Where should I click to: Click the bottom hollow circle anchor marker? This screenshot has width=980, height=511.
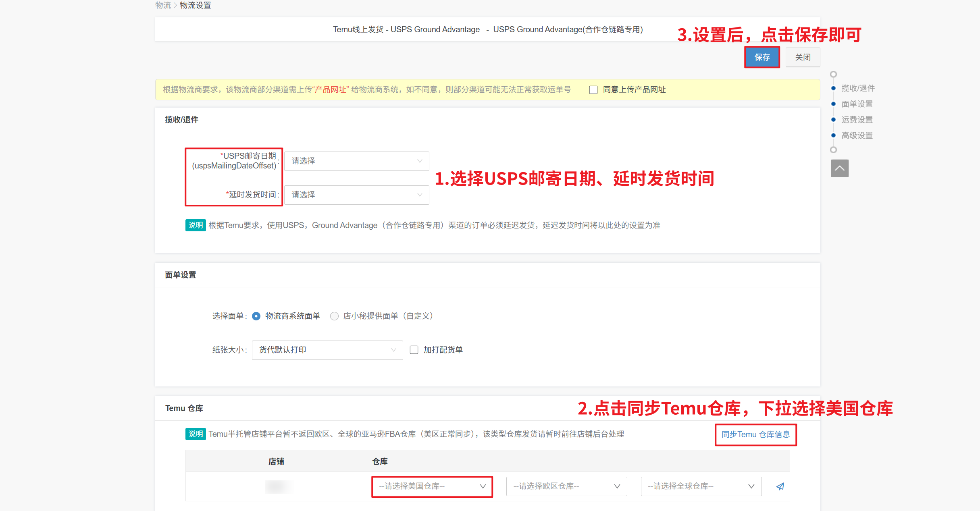(x=834, y=150)
